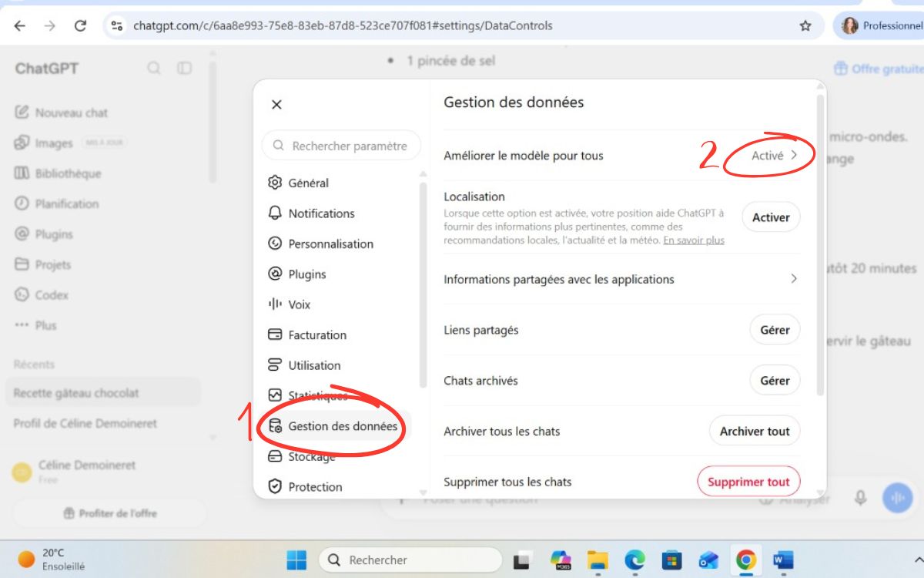
Task: Open the weather widget 20°C Ensoleillé
Action: 52,560
